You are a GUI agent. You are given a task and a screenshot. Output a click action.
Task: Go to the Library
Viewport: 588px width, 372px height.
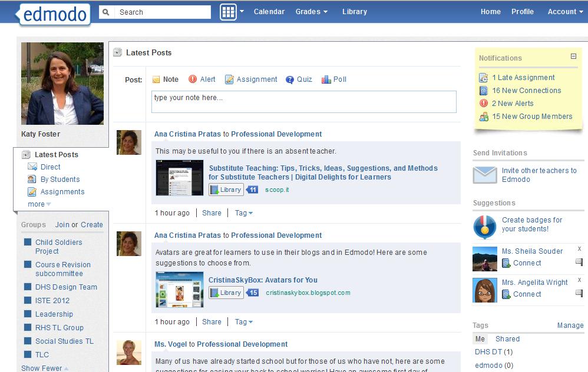click(354, 12)
